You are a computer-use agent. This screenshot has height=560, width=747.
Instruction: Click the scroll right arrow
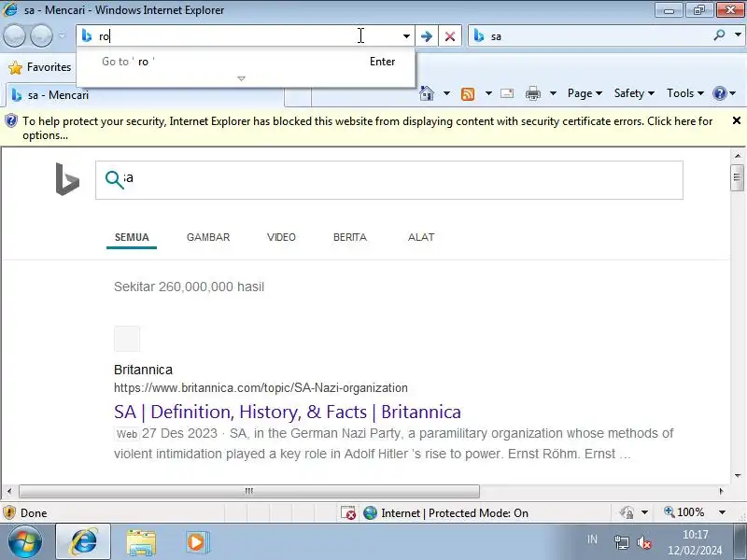coord(721,491)
